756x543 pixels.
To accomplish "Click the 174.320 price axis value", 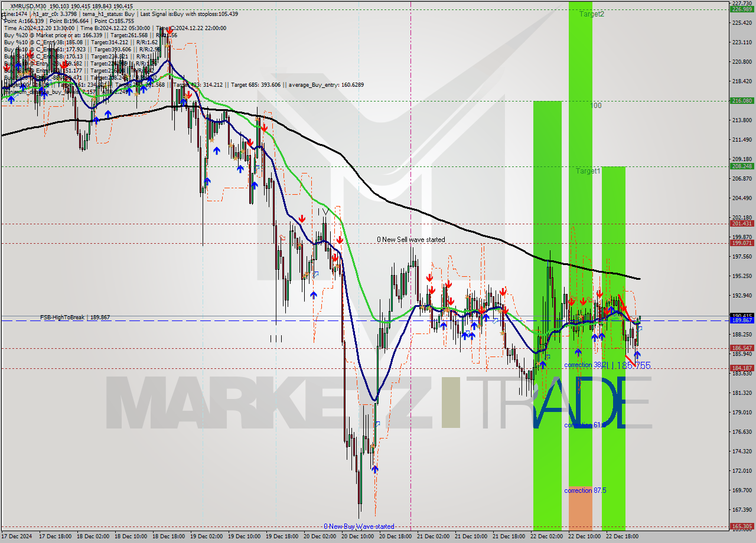I will [742, 452].
